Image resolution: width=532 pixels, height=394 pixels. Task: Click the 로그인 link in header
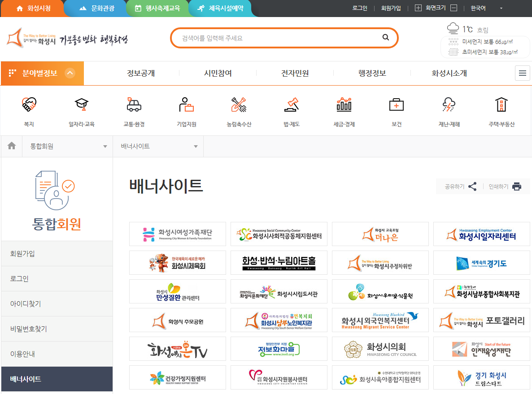[x=360, y=8]
